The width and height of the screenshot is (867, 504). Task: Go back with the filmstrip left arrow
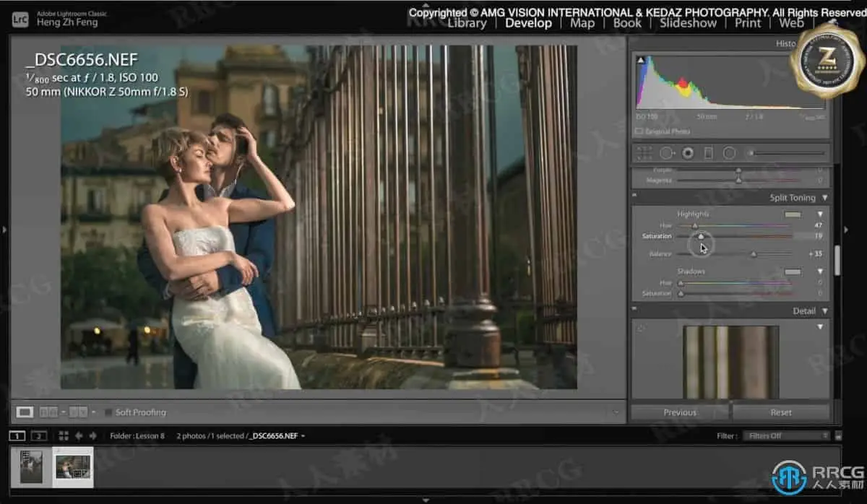(x=79, y=436)
